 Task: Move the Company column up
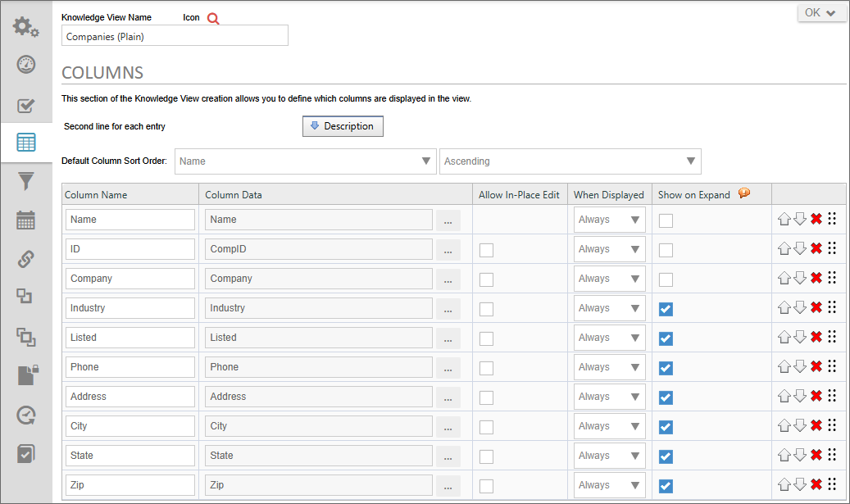click(784, 279)
